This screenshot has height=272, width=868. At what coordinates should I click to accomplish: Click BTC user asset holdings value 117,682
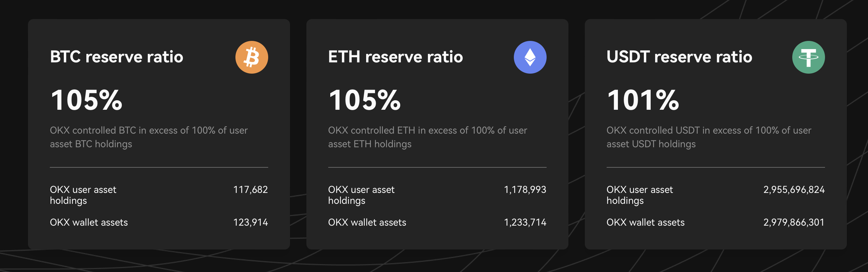pyautogui.click(x=250, y=190)
